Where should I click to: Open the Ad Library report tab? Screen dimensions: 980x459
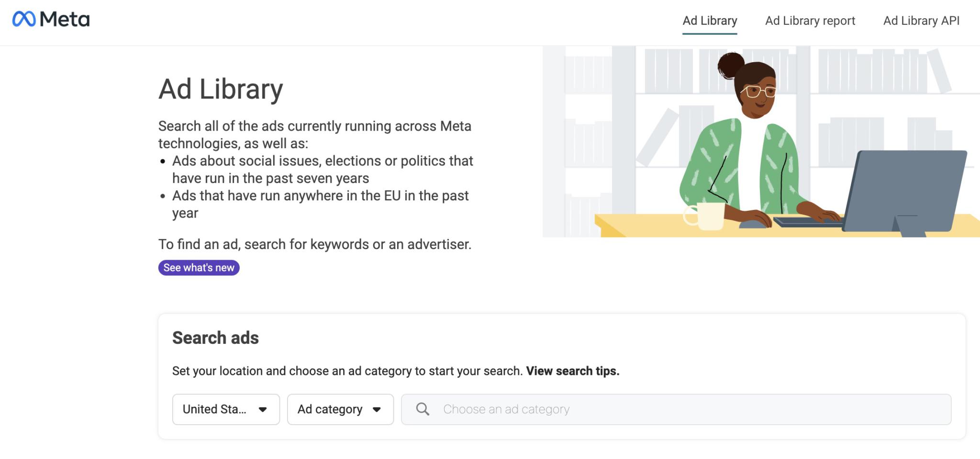[810, 21]
